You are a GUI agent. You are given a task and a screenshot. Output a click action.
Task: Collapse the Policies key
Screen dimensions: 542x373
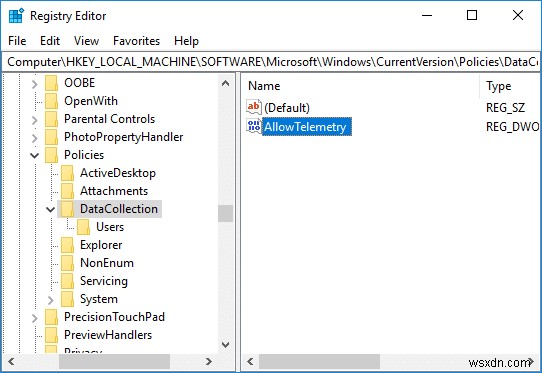click(x=35, y=156)
